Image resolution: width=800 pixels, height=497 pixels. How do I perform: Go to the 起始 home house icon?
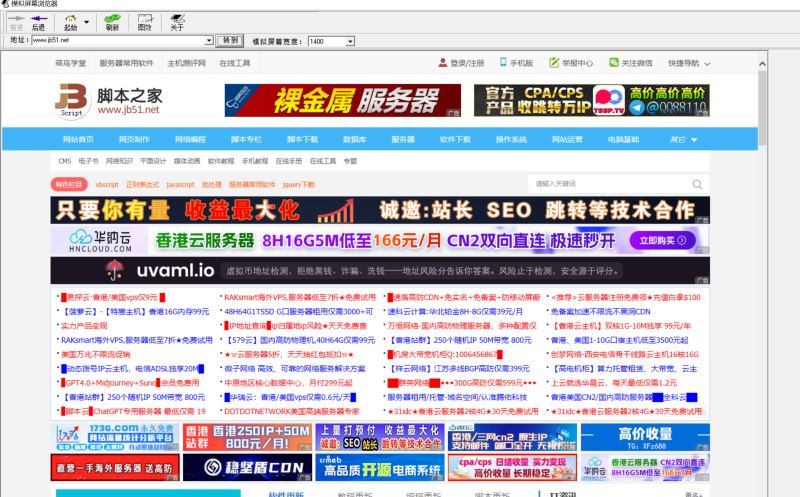pos(70,19)
